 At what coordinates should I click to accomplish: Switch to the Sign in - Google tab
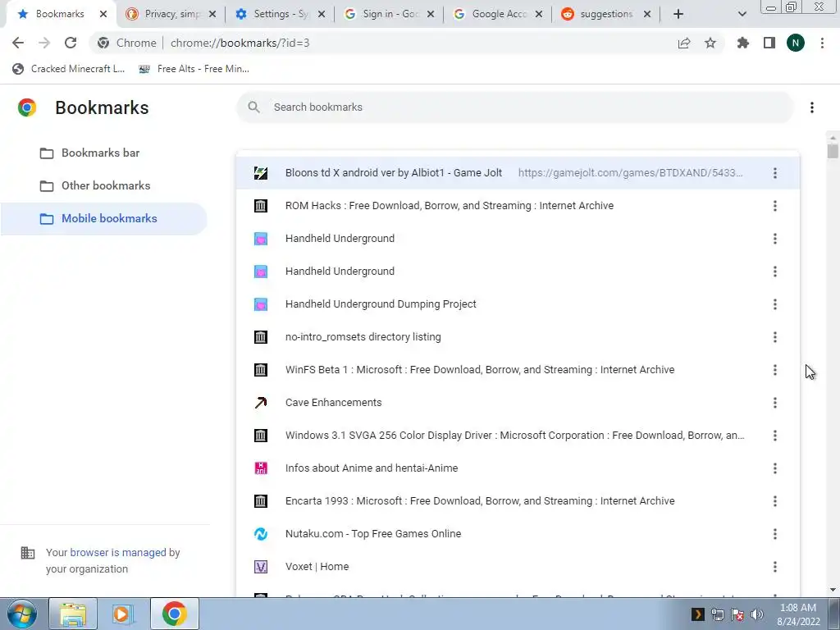point(388,14)
